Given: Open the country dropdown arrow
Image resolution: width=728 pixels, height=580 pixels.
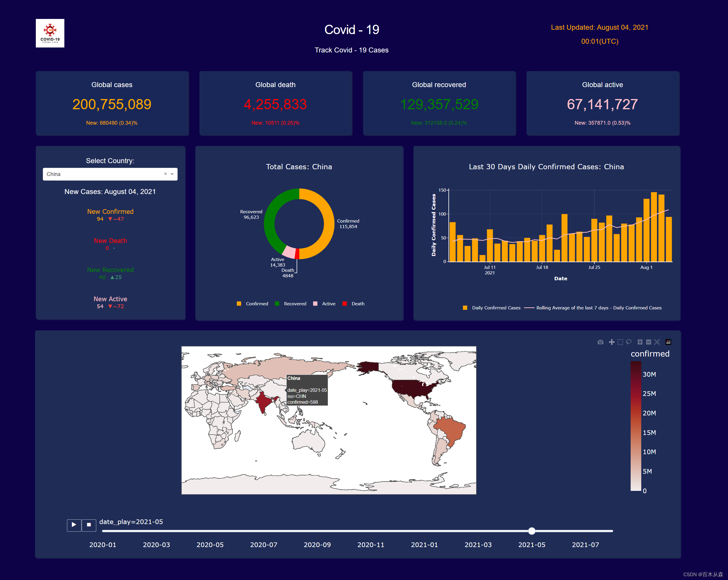Looking at the screenshot, I should pyautogui.click(x=172, y=174).
